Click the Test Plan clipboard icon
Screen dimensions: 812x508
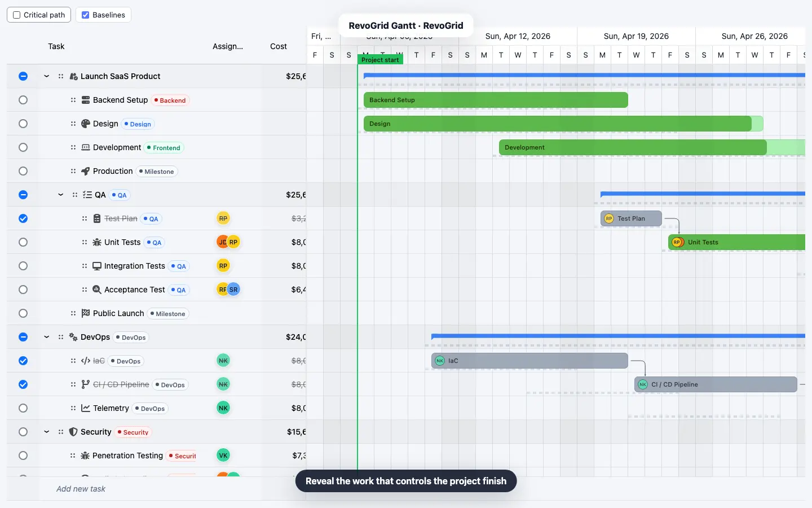(97, 218)
